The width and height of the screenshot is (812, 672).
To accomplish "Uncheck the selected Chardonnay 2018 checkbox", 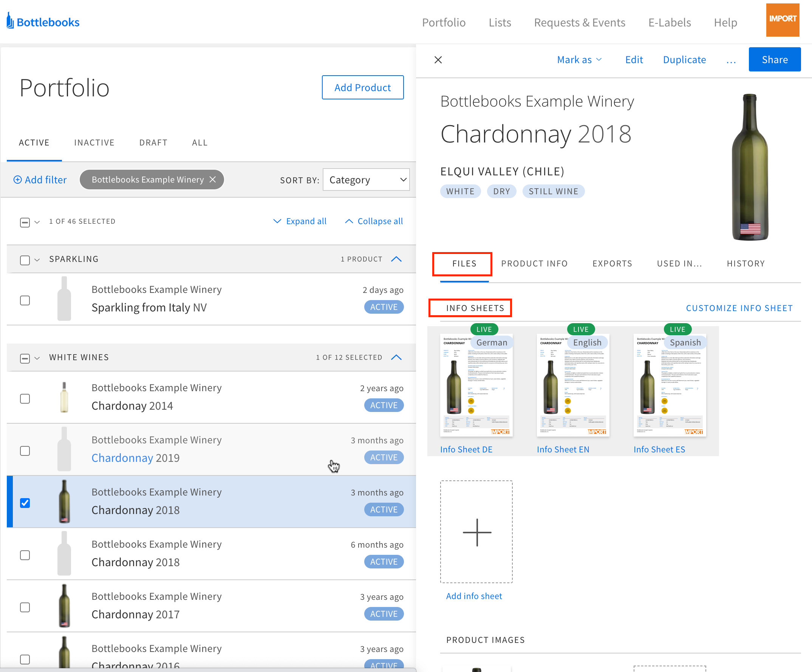I will point(25,503).
